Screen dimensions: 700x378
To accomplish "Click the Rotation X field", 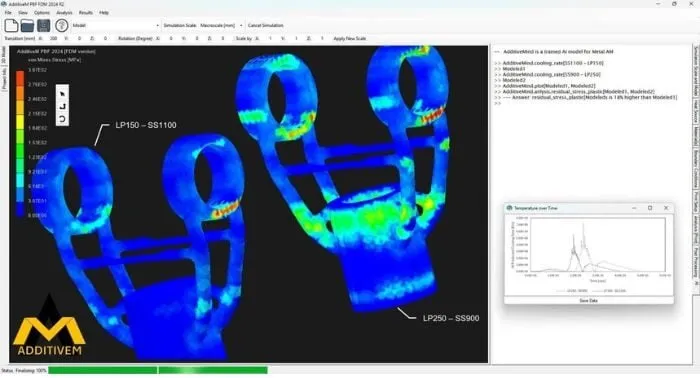I will tap(171, 38).
